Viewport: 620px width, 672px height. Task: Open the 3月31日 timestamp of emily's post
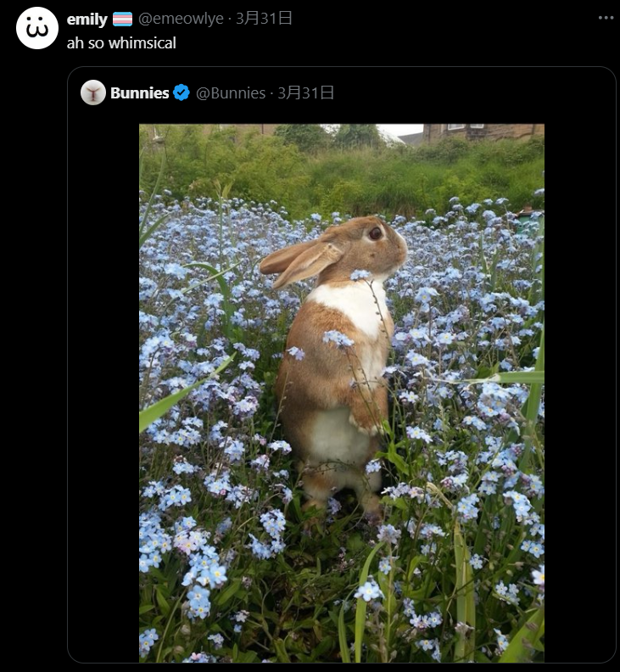pos(264,19)
